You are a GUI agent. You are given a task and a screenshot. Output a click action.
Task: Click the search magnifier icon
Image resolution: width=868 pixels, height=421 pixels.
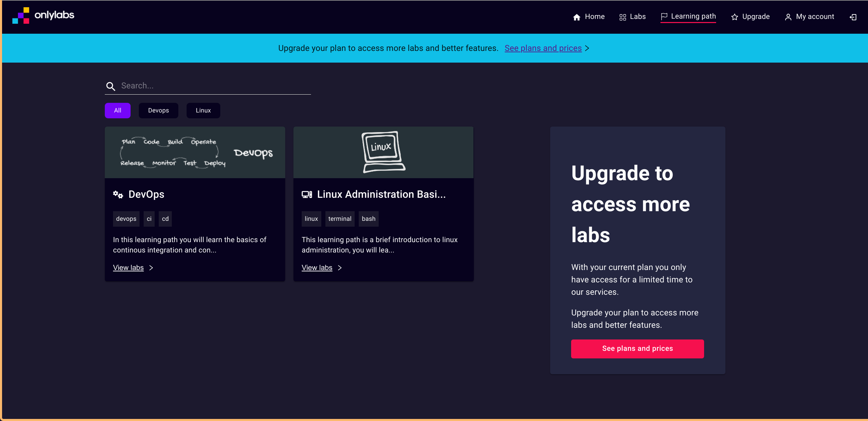(111, 86)
